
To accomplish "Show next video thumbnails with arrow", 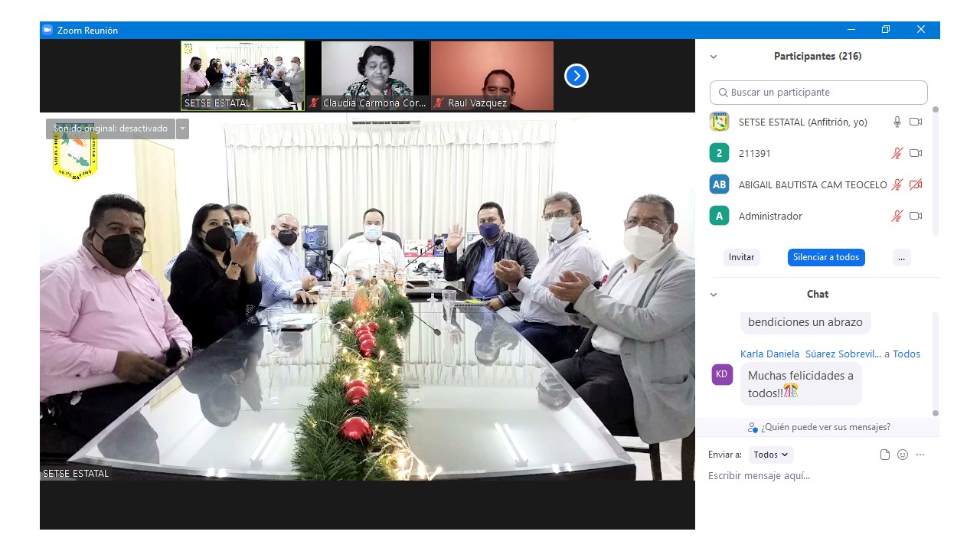I will click(576, 76).
